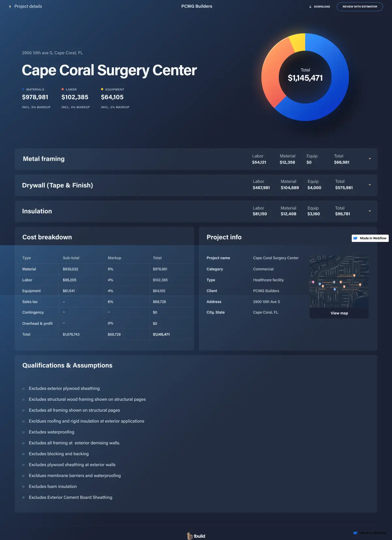Click the 1build logo in the footer
Image resolution: width=392 pixels, height=540 pixels.
coord(196,536)
